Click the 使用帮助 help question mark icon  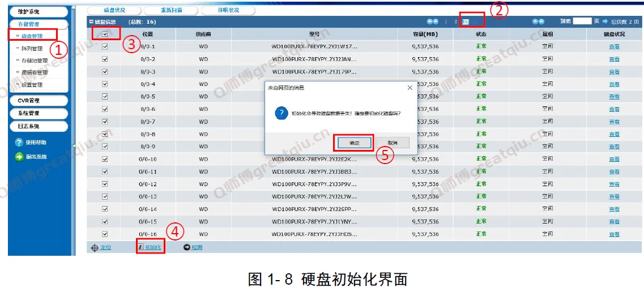tap(19, 143)
